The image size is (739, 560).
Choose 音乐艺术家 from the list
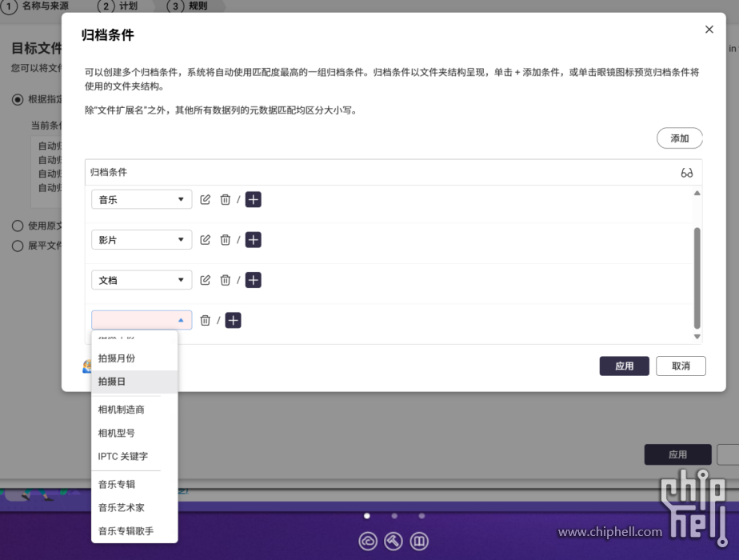pyautogui.click(x=134, y=508)
